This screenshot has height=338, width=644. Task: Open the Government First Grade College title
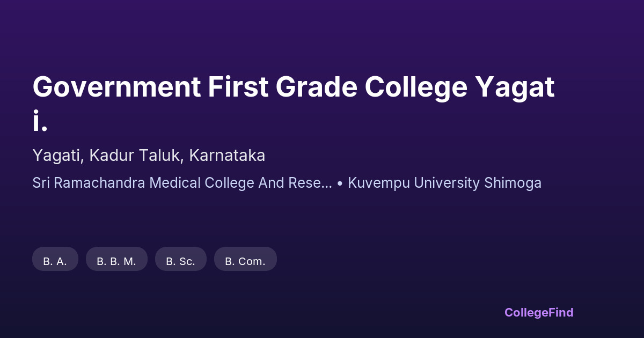point(293,87)
